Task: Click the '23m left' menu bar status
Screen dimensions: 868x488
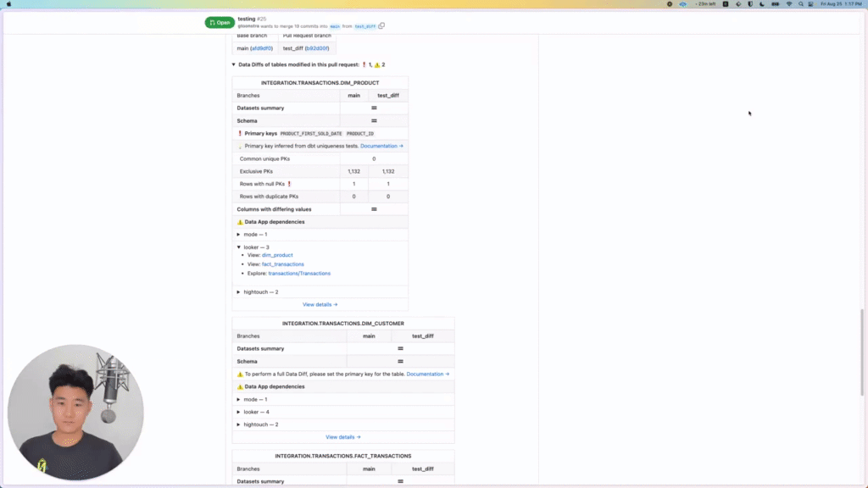Action: (706, 4)
